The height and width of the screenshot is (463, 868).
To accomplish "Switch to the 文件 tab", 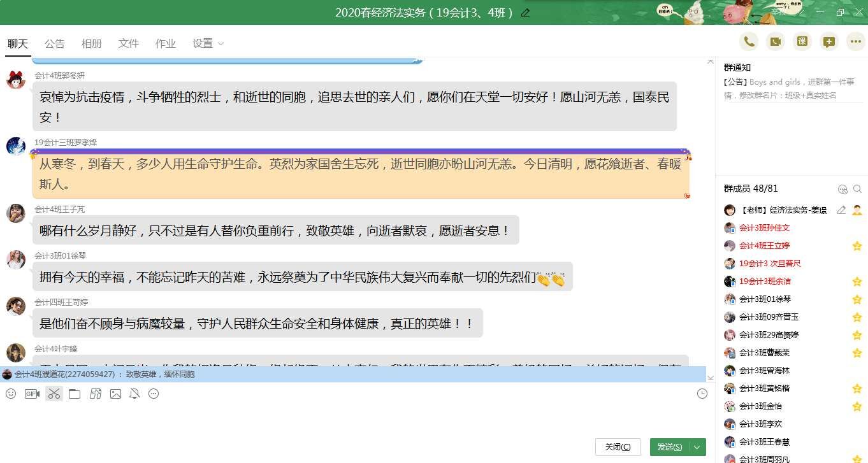I will click(x=128, y=44).
